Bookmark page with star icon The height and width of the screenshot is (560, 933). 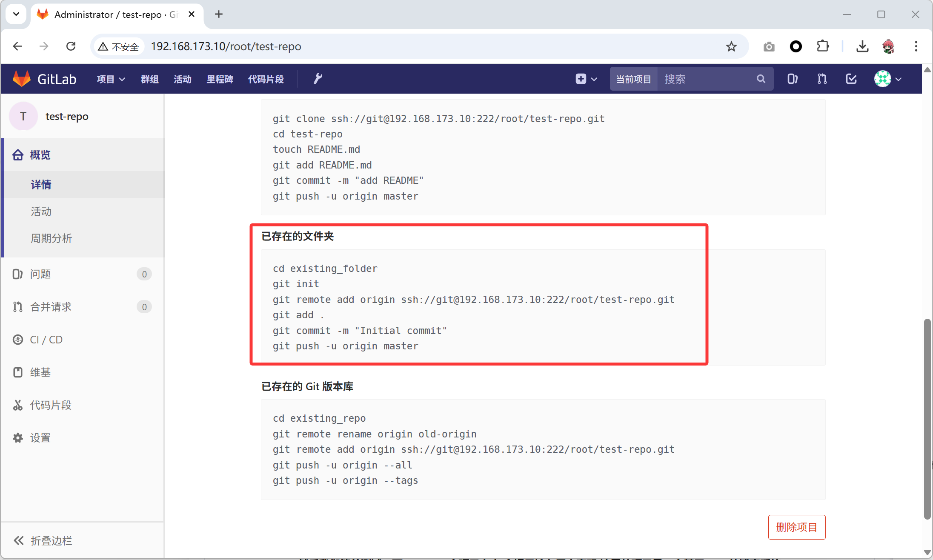click(x=731, y=46)
